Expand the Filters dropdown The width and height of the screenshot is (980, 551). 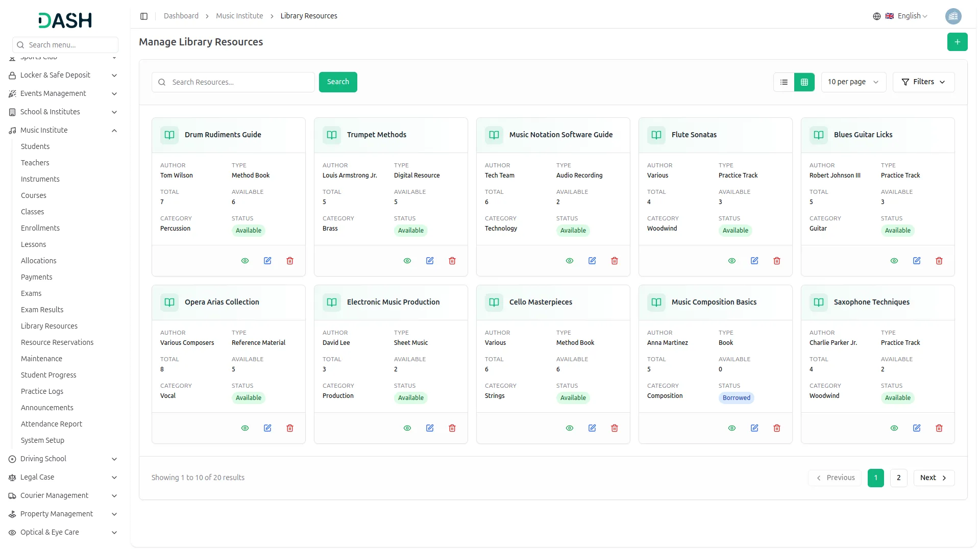point(923,82)
